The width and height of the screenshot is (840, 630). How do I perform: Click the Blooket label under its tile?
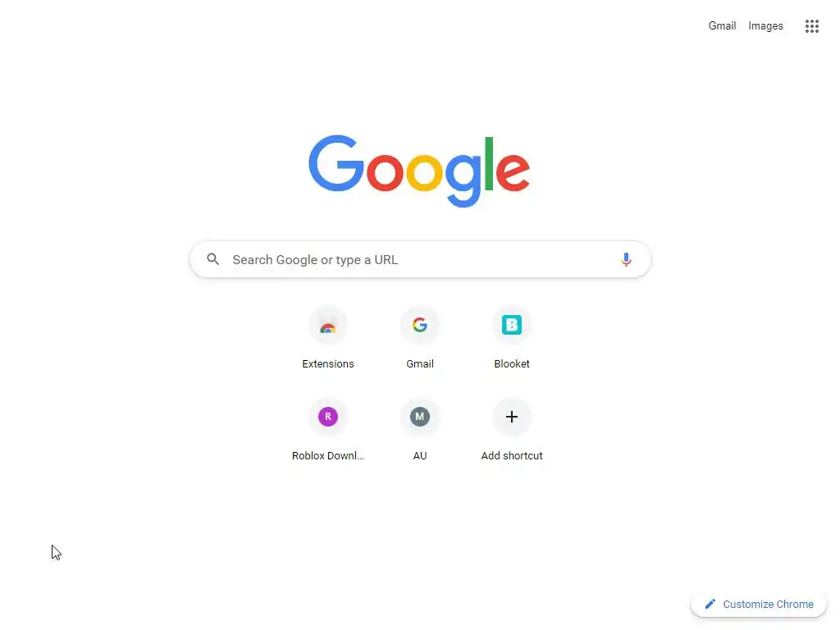point(512,363)
